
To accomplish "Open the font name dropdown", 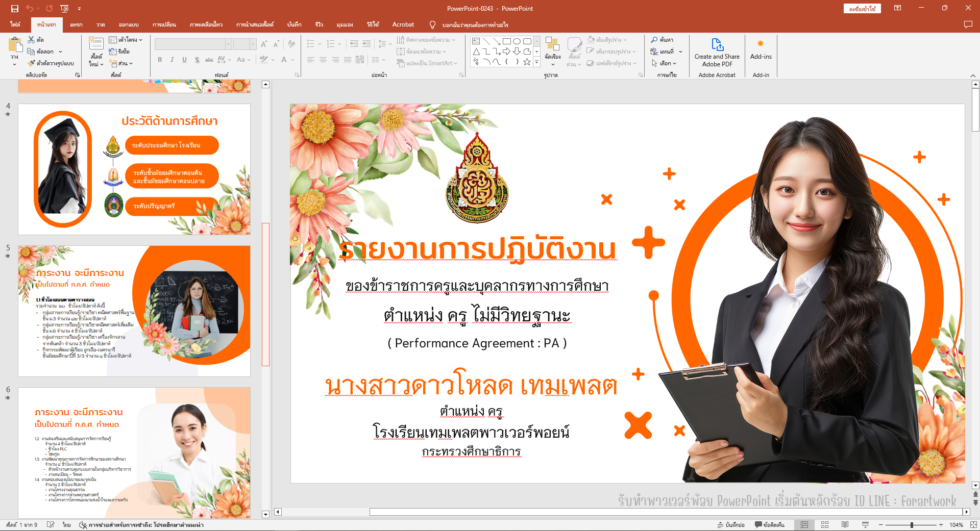I will click(229, 44).
